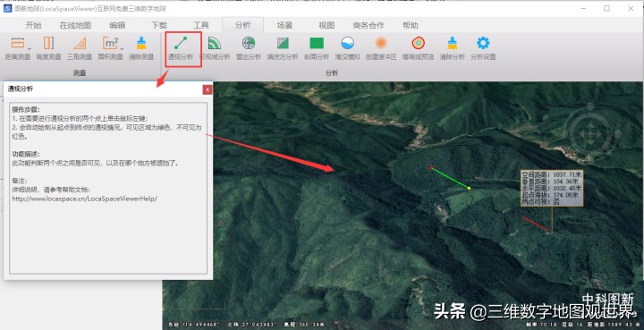Click the 两点可视 否 result line
This screenshot has height=330, width=644.
[540, 202]
